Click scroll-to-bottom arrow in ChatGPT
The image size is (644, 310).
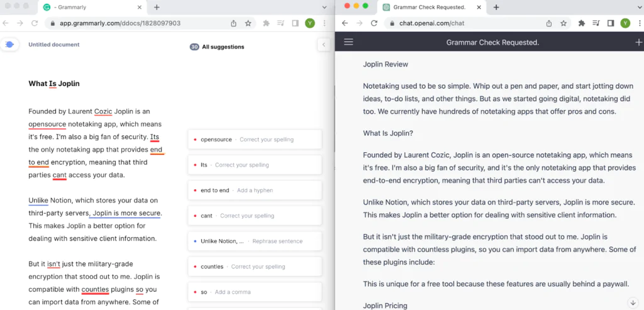[x=633, y=302]
